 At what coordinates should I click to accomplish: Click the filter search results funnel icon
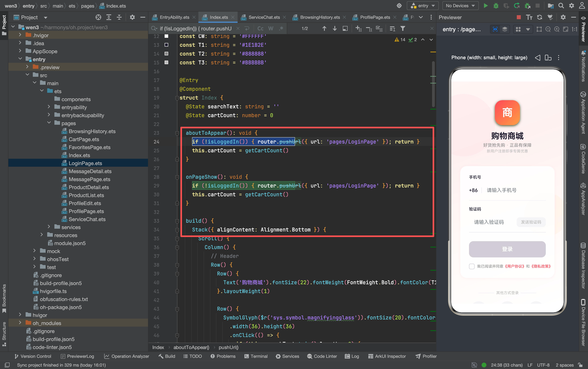point(403,29)
